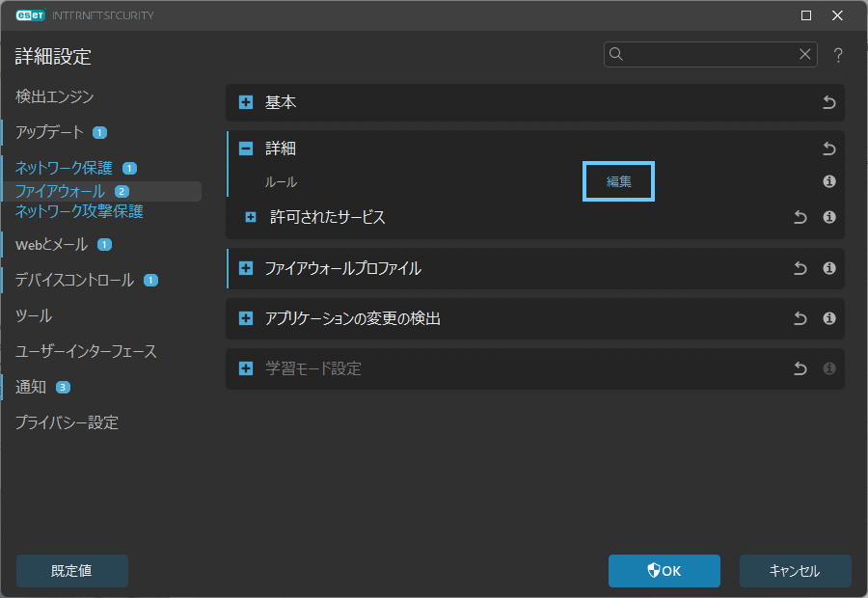Open デバイスコントロール settings category
Screen dimensions: 868x598
click(74, 280)
